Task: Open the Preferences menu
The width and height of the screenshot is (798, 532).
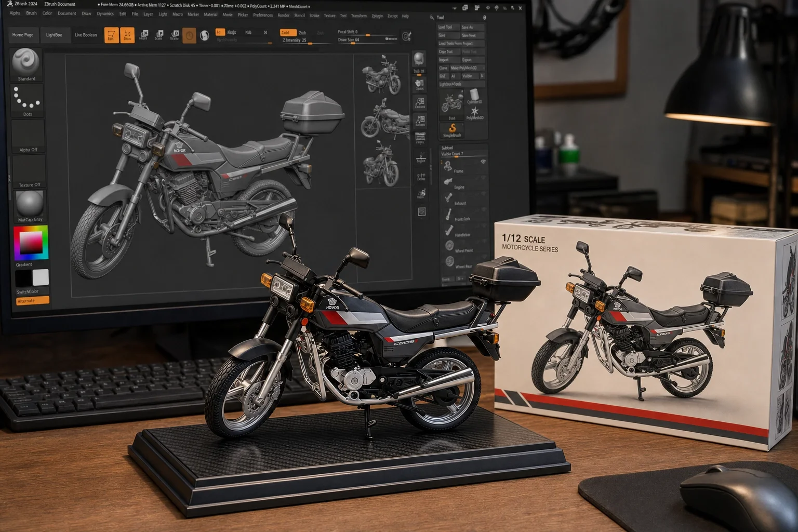Action: 263,15
